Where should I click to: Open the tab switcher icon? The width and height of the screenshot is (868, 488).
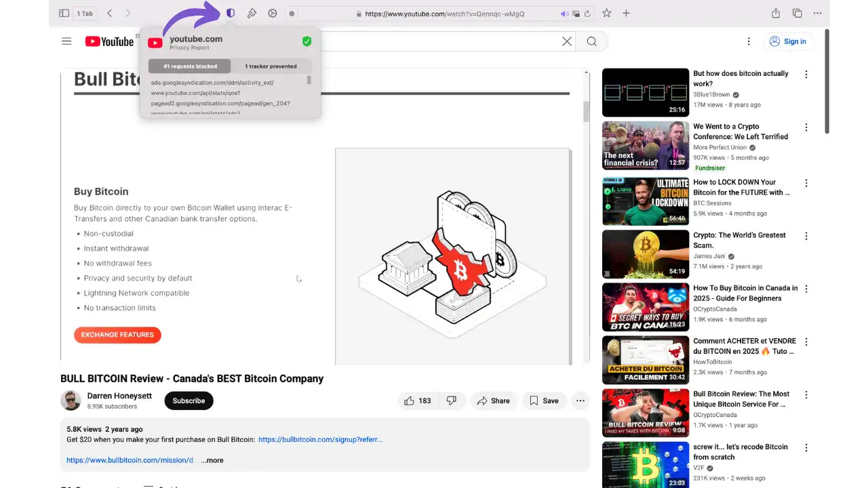797,13
